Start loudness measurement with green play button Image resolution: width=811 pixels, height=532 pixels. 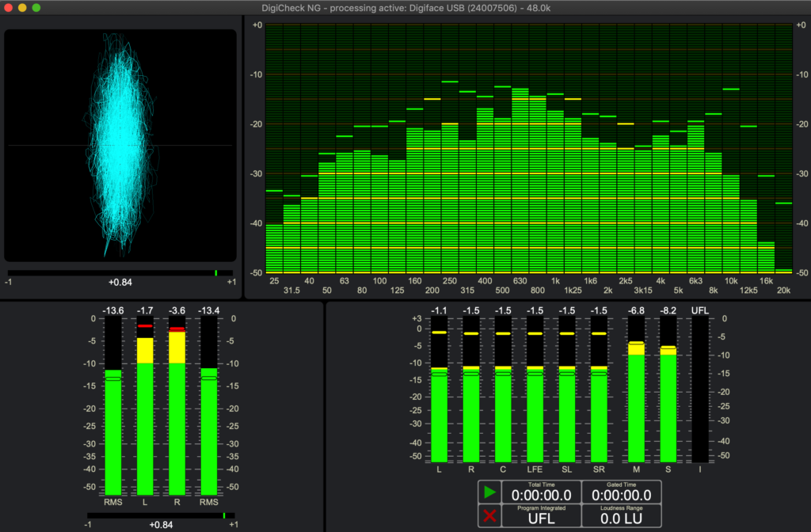click(489, 492)
